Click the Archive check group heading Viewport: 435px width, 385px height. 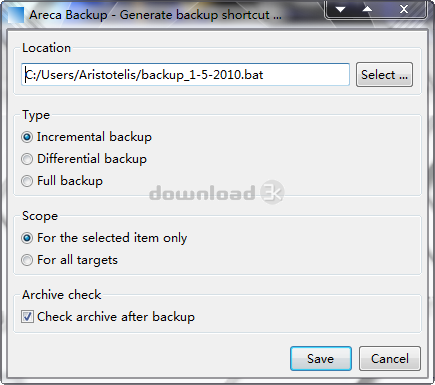[x=62, y=295]
